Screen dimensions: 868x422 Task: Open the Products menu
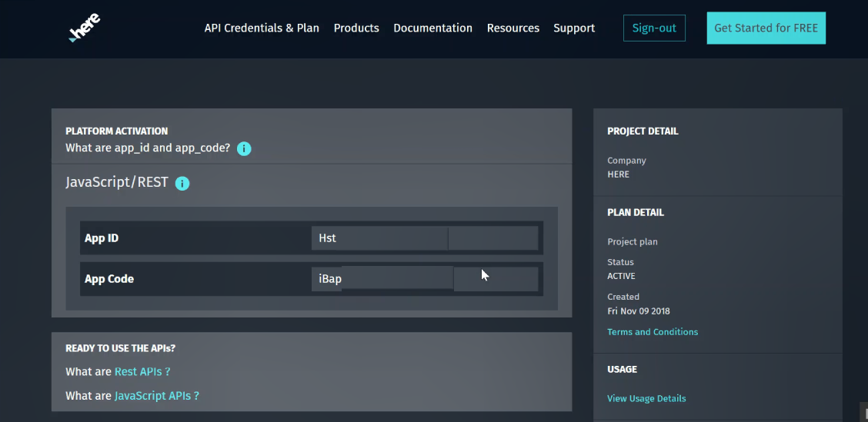tap(356, 28)
